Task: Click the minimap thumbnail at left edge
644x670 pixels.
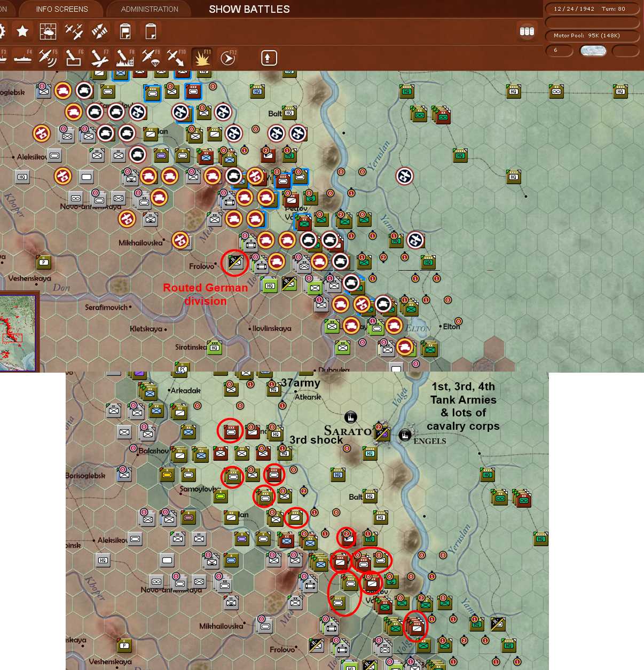Action: 19,332
